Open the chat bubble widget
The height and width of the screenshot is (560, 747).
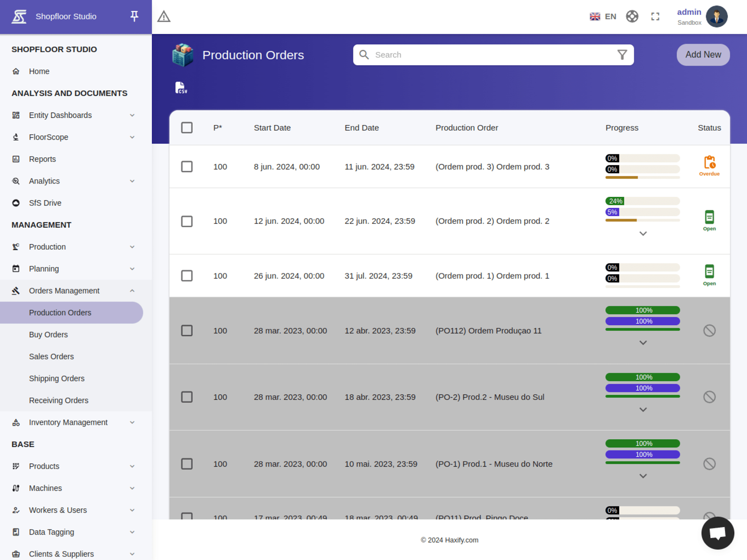(717, 533)
